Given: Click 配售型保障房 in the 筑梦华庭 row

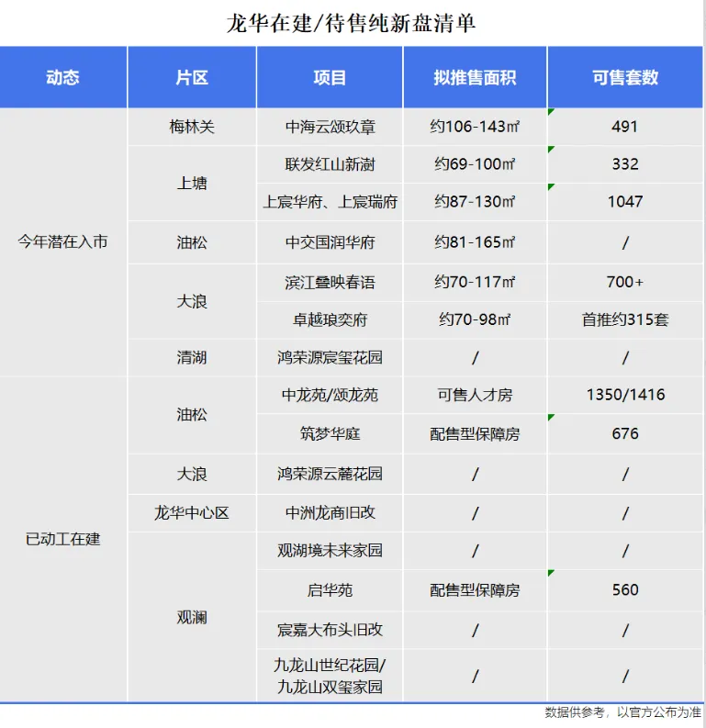Looking at the screenshot, I should point(475,433).
